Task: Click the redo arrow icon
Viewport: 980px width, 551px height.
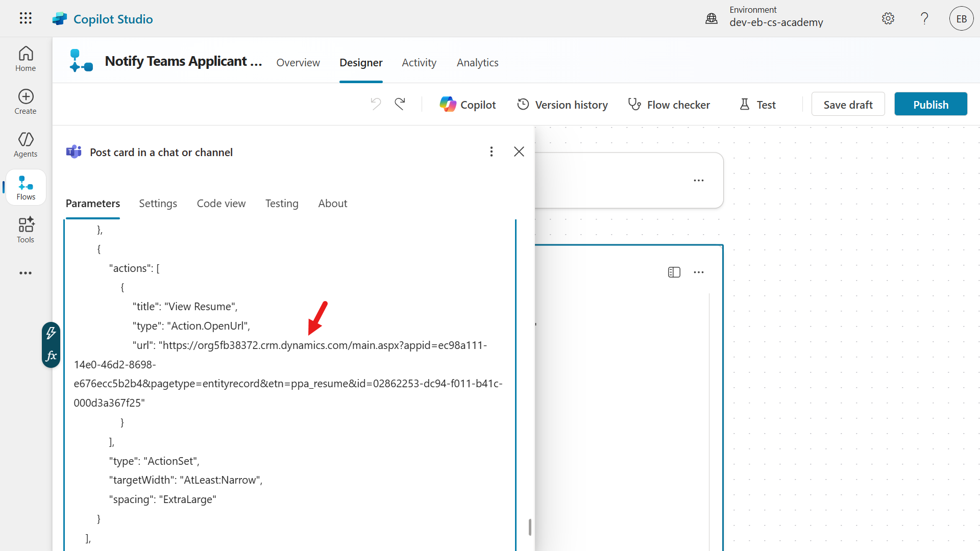Action: (400, 104)
